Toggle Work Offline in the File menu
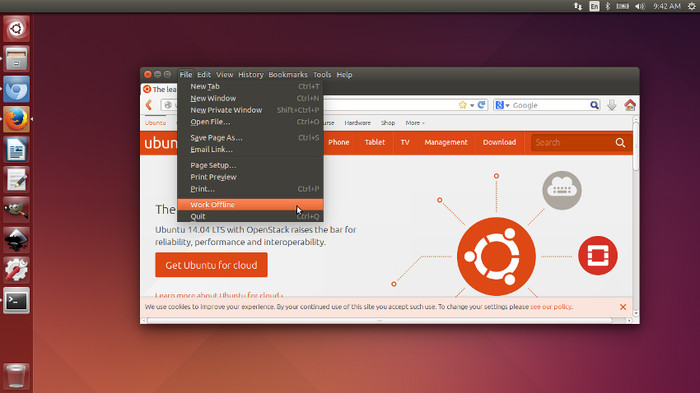The height and width of the screenshot is (393, 700). 250,205
